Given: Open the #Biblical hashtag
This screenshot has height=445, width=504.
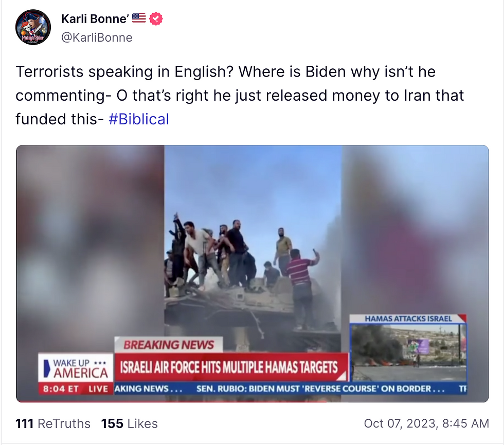Looking at the screenshot, I should (x=139, y=119).
